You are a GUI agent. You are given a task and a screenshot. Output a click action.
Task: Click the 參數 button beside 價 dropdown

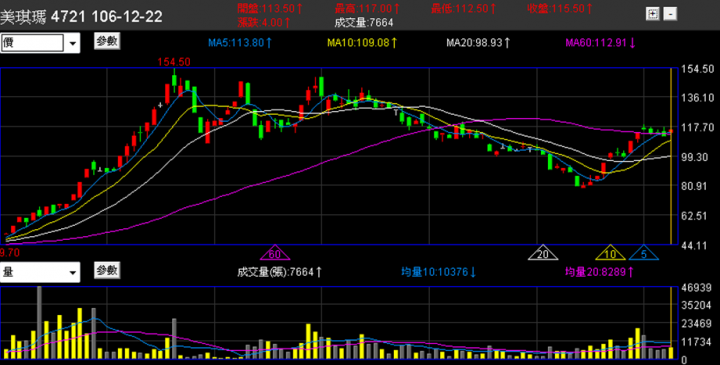click(107, 41)
